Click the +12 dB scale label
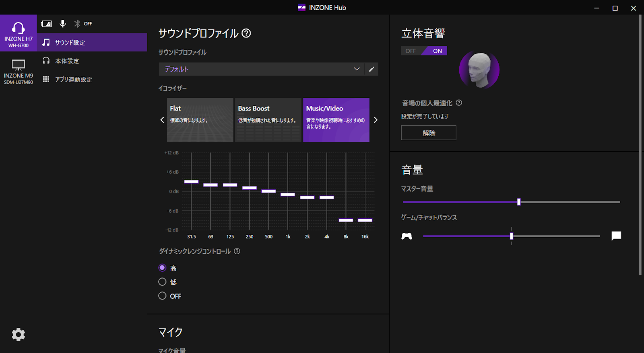The width and height of the screenshot is (644, 353). click(x=171, y=153)
